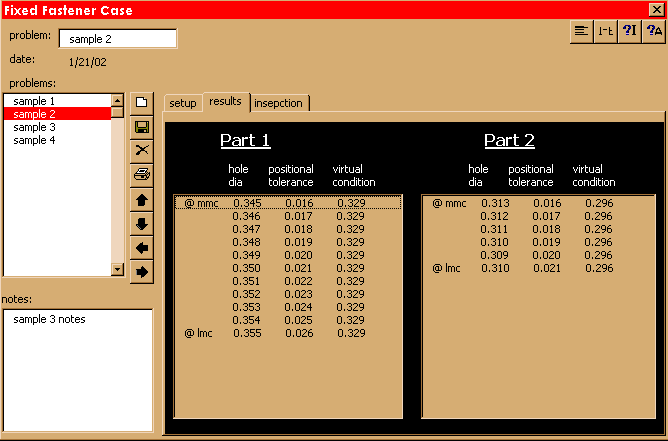Select sample 4 in problems list
This screenshot has height=441, width=668.
34,140
